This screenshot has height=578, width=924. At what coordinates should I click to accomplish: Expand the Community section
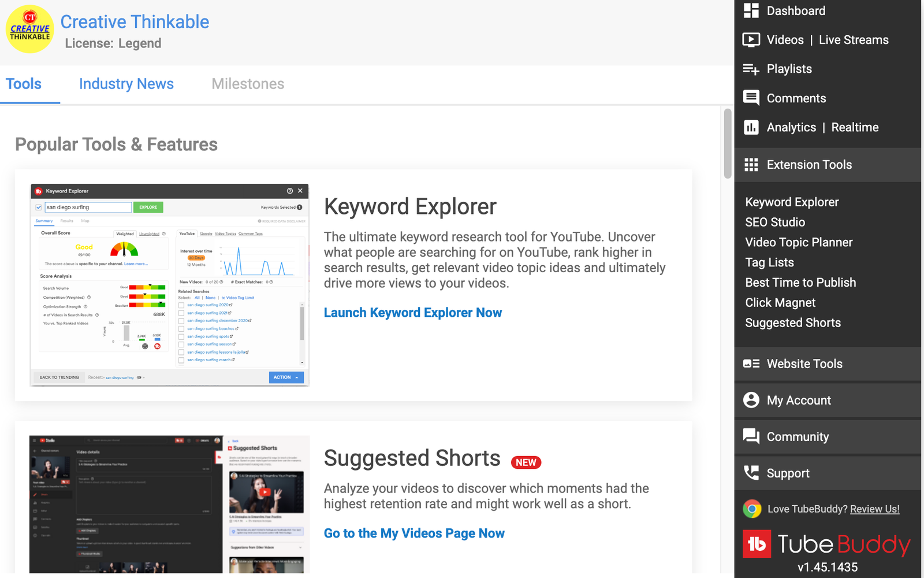pyautogui.click(x=828, y=436)
